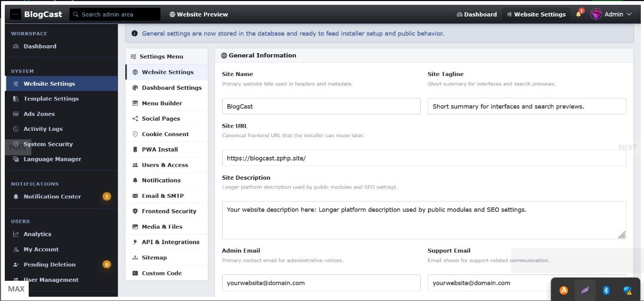This screenshot has width=644, height=301.
Task: Click the Ads Zones megaphone icon
Action: (x=16, y=114)
